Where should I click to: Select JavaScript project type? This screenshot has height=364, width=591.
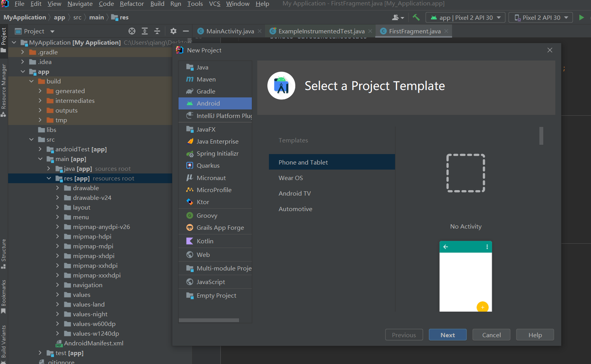[215, 282]
